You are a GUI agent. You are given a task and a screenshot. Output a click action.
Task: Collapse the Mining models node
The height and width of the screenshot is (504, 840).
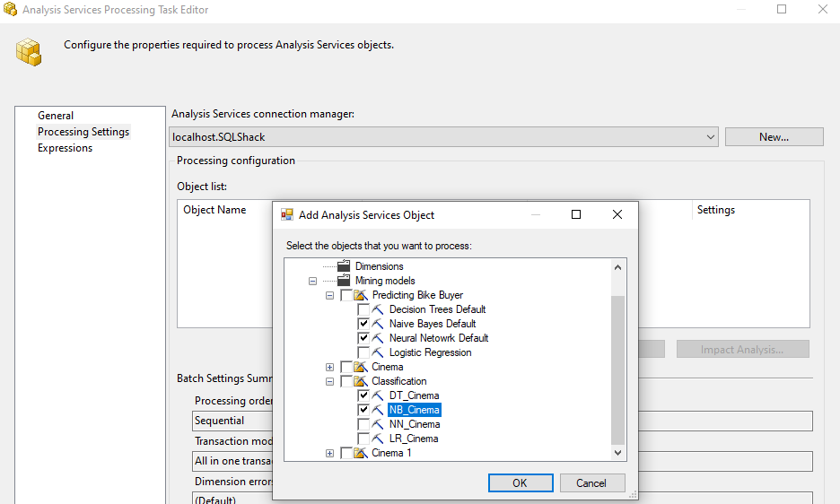312,281
